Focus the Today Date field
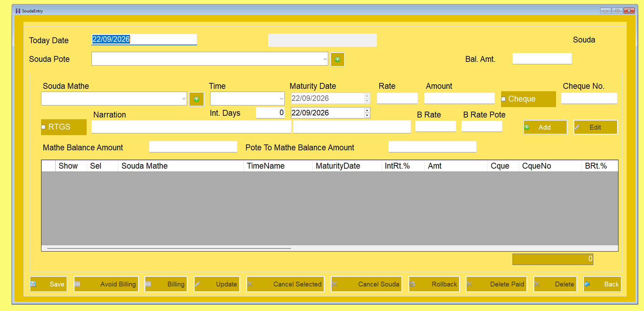This screenshot has width=644, height=311. 144,39
